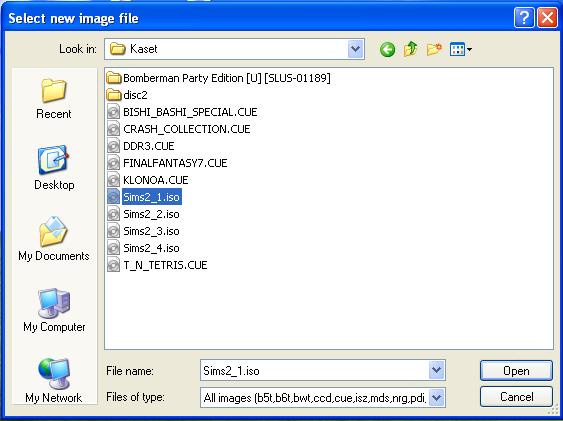Click the Help question mark button

[524, 18]
